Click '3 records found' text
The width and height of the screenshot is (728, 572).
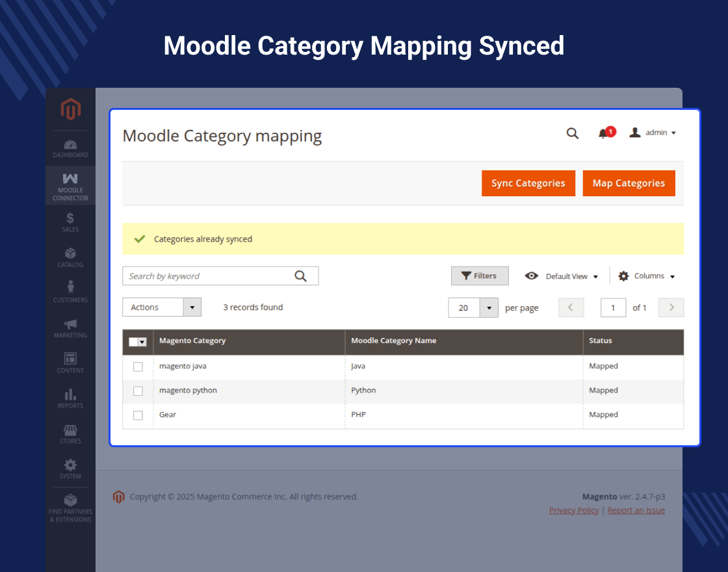click(253, 307)
